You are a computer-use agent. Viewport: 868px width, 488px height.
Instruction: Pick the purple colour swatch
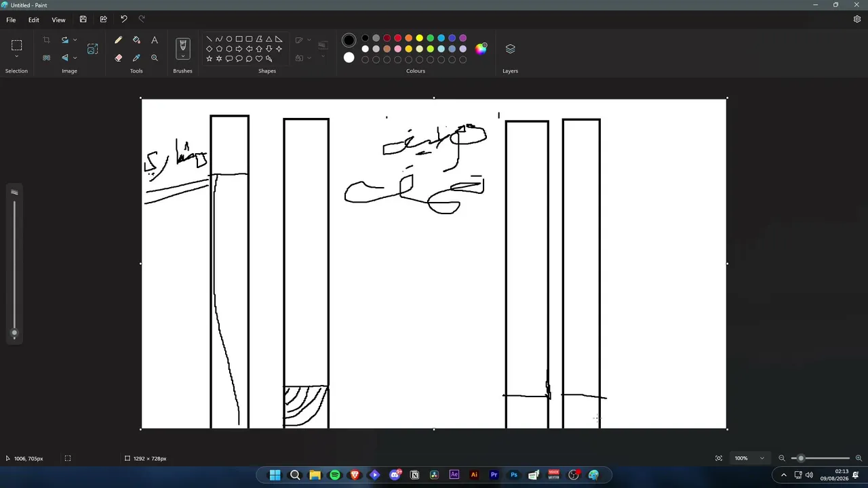462,38
